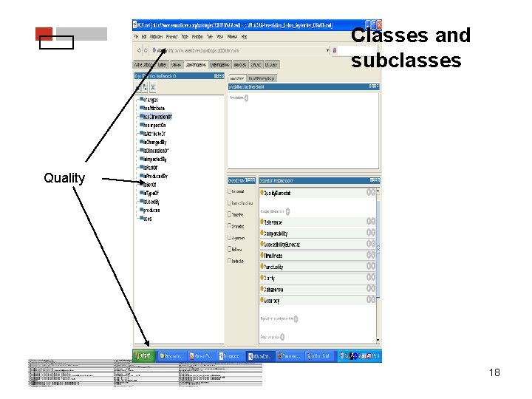
Task: Click the delete property toolbar icon
Action: [x=153, y=87]
